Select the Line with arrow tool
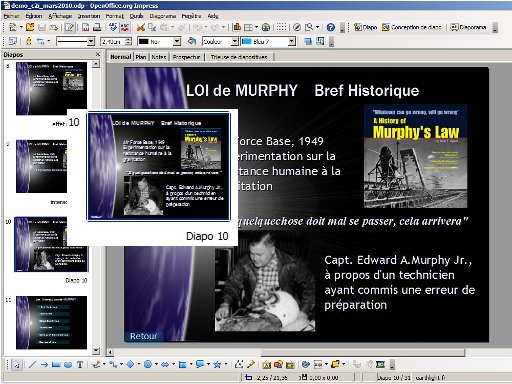512x384 pixels. click(44, 365)
